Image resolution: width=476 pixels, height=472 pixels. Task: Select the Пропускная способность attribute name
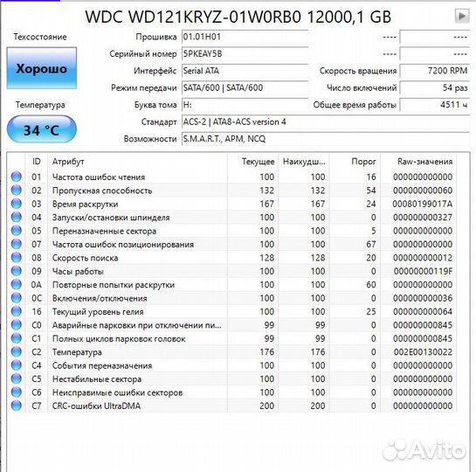pyautogui.click(x=102, y=191)
